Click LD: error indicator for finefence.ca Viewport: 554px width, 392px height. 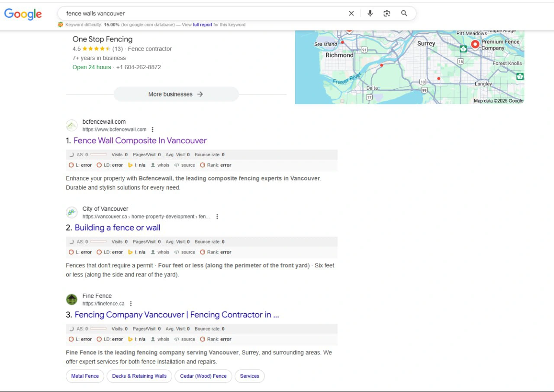(110, 339)
